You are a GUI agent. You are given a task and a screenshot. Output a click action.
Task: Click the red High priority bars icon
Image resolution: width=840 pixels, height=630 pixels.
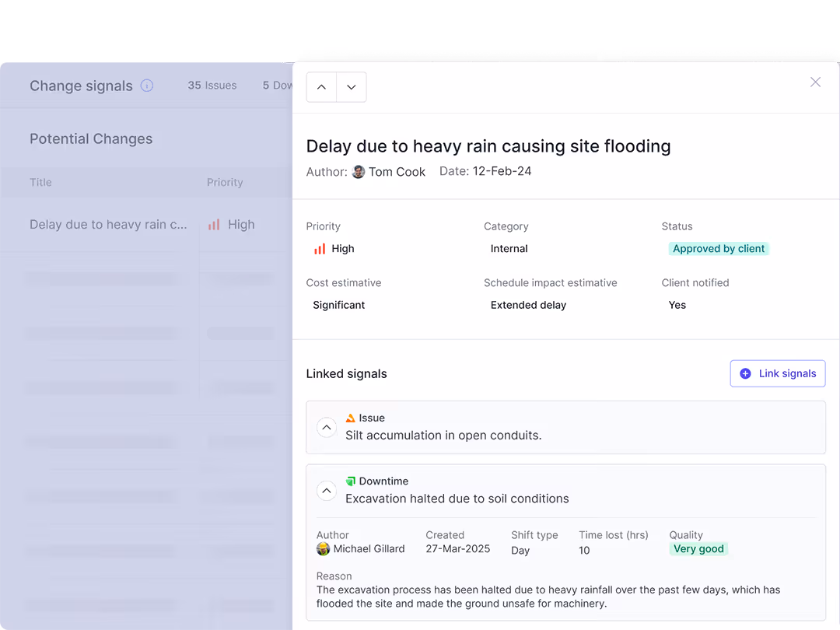tap(317, 249)
